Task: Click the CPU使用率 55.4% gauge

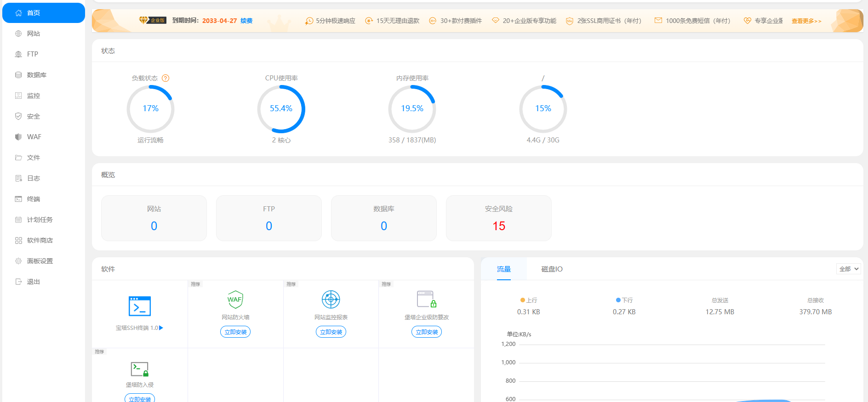Action: tap(281, 109)
